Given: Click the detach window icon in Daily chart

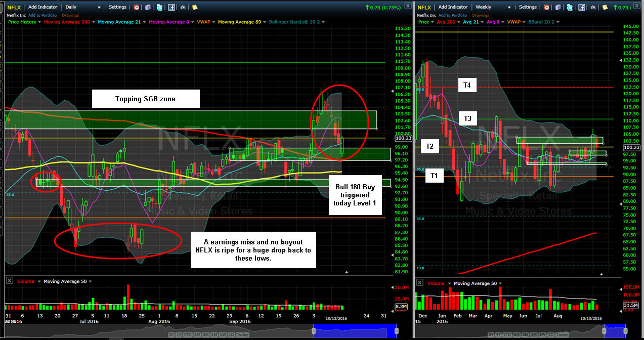Looking at the screenshot, I should coord(148,7).
